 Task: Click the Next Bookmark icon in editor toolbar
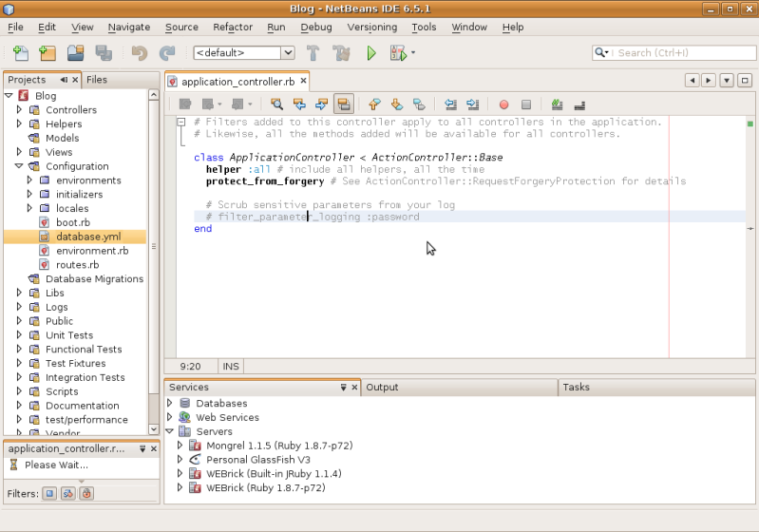tap(396, 104)
